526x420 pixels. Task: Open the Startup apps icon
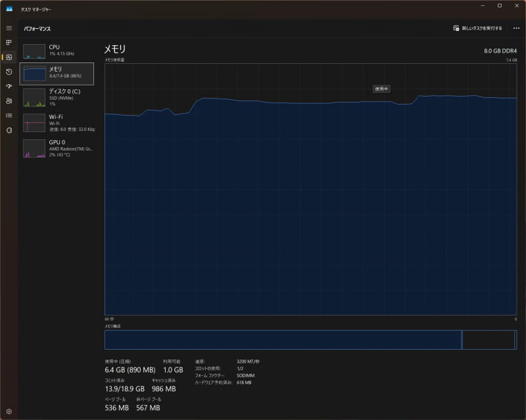coord(9,86)
